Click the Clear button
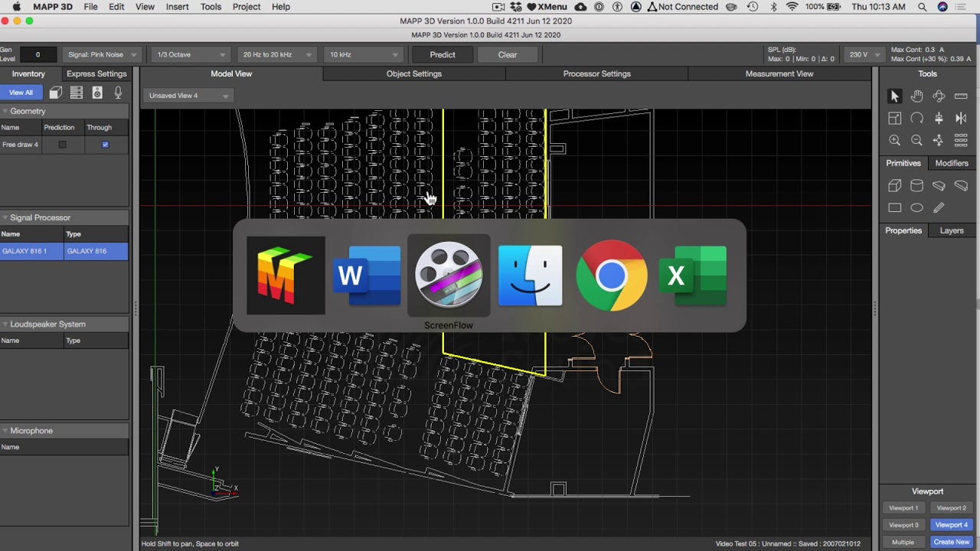Screen dimensions: 980x551 click(508, 54)
